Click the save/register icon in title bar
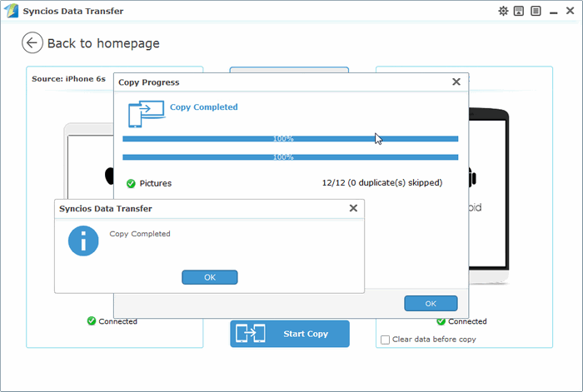 (x=519, y=11)
